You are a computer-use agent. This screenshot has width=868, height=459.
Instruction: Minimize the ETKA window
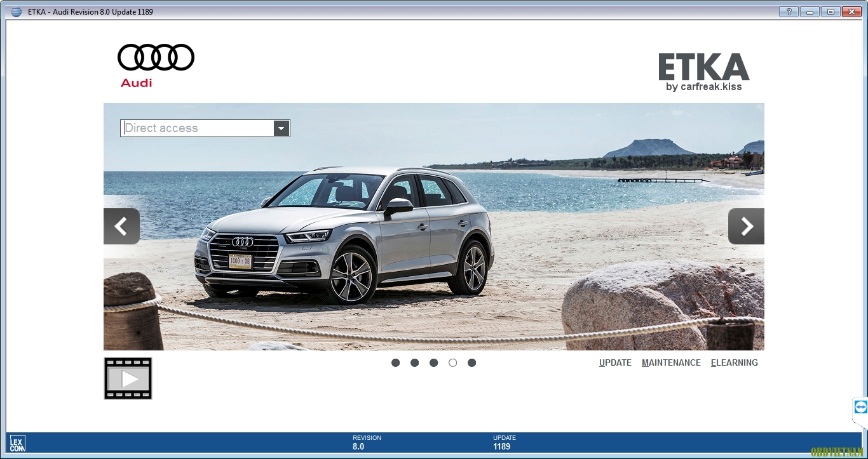click(810, 11)
